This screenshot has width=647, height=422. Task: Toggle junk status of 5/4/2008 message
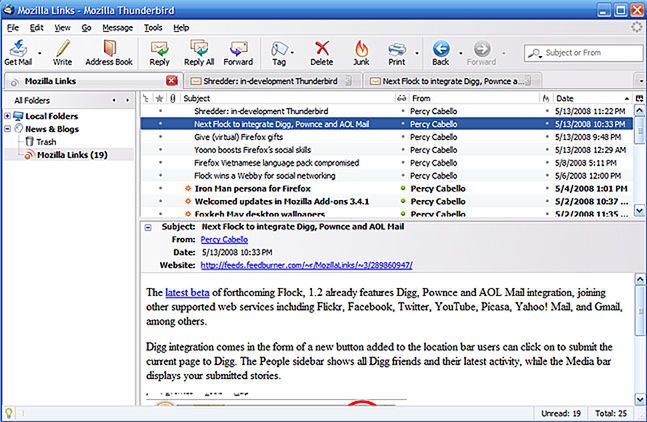[x=547, y=189]
